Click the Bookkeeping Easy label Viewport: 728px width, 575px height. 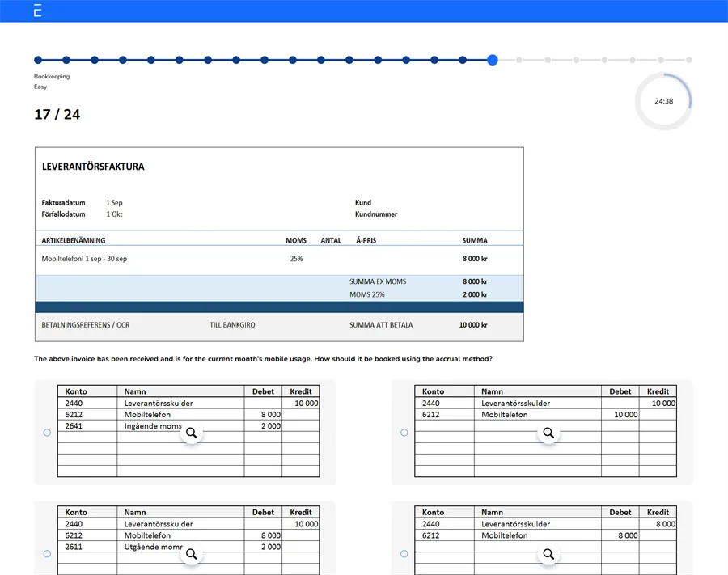[52, 80]
